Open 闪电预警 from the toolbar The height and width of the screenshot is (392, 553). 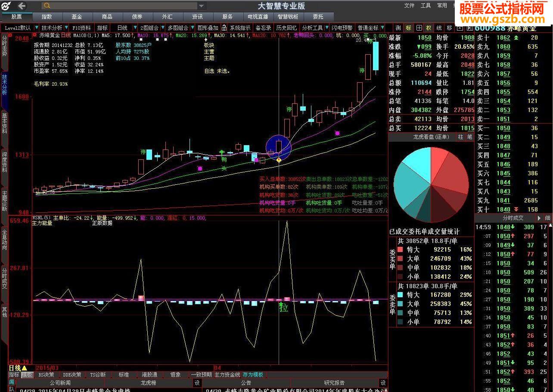pyautogui.click(x=342, y=28)
